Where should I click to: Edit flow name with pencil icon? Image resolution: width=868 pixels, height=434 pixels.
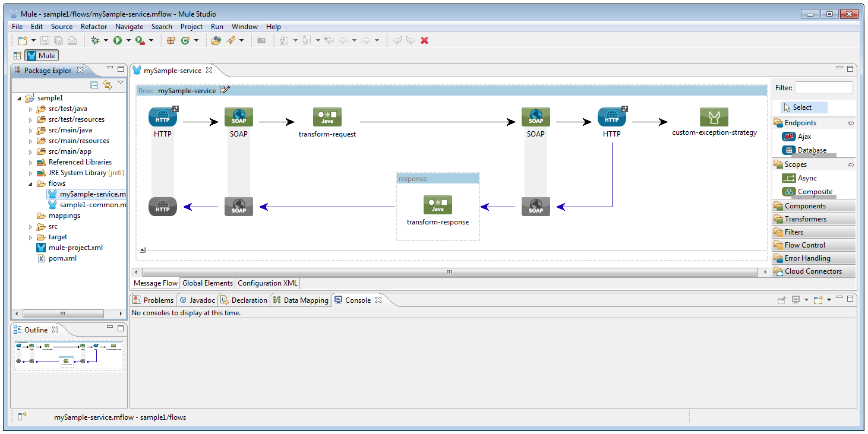tap(225, 90)
